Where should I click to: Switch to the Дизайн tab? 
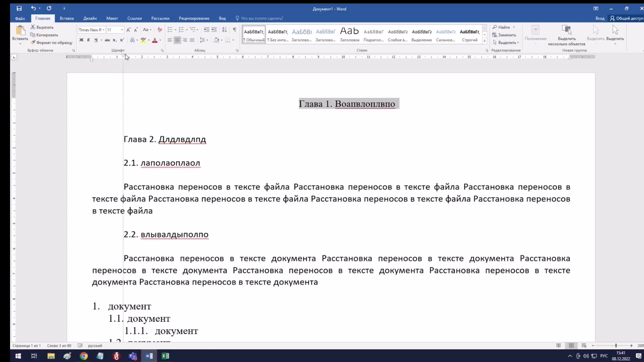point(90,18)
